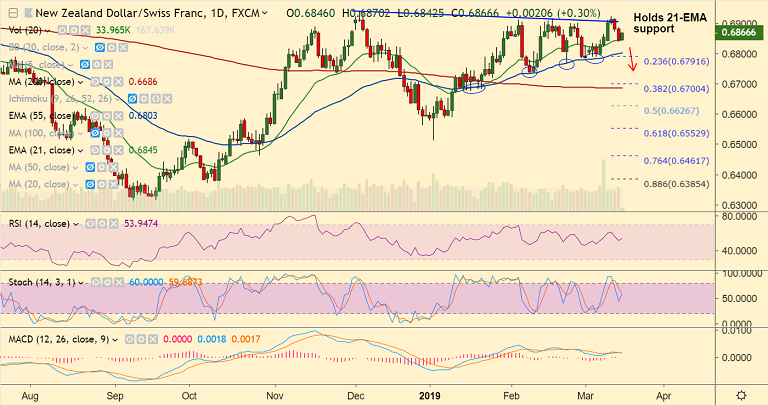
Task: Delete the MA (5, close) indicator
Action: pyautogui.click(x=108, y=65)
